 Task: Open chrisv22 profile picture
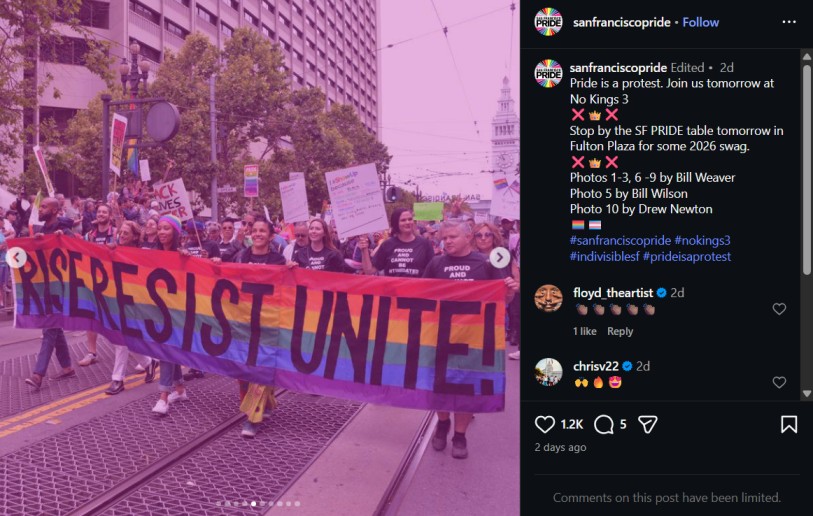[x=548, y=372]
